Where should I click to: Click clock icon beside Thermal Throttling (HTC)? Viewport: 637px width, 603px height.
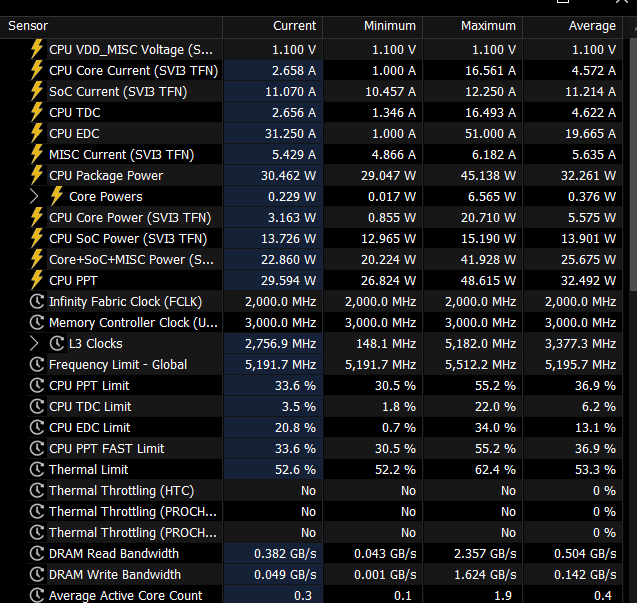pyautogui.click(x=37, y=490)
